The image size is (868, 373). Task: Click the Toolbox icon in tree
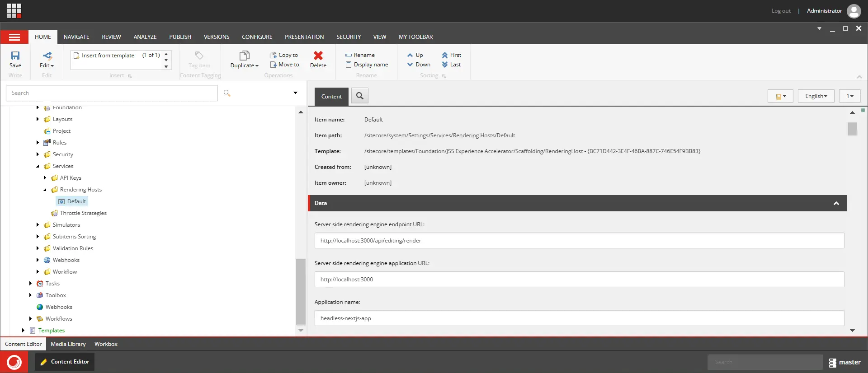pyautogui.click(x=40, y=295)
